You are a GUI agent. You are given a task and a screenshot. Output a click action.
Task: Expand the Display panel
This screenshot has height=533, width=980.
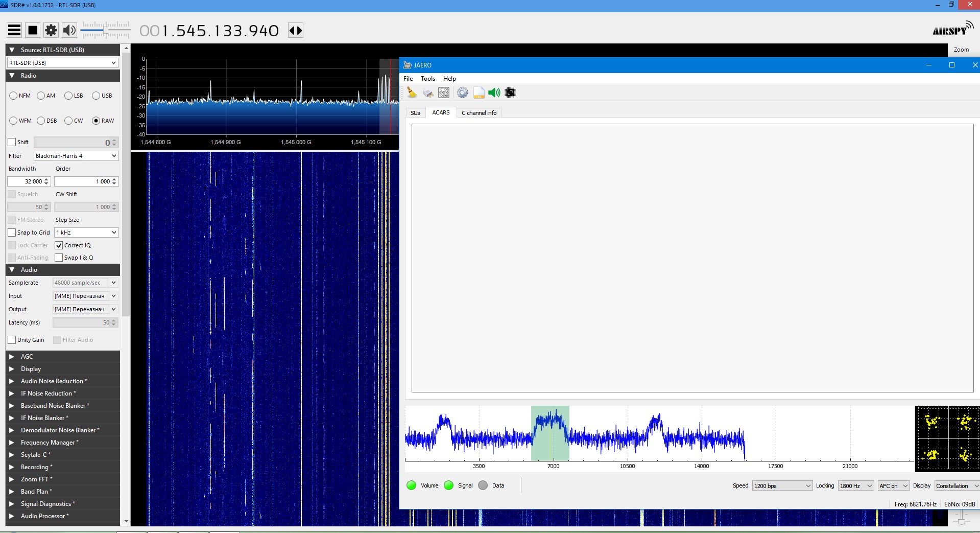point(63,369)
